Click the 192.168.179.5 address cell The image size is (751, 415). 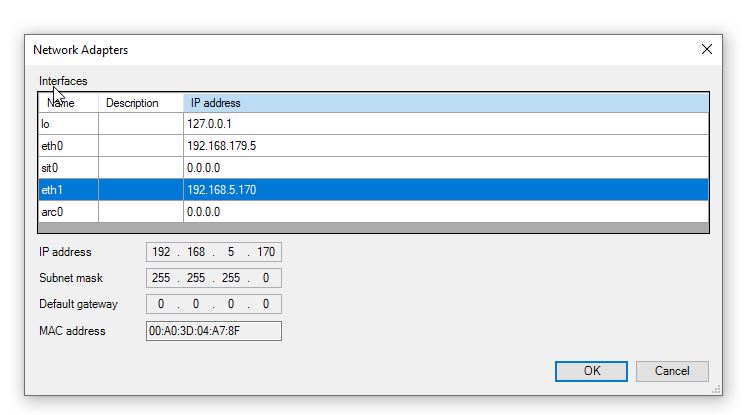click(x=446, y=146)
